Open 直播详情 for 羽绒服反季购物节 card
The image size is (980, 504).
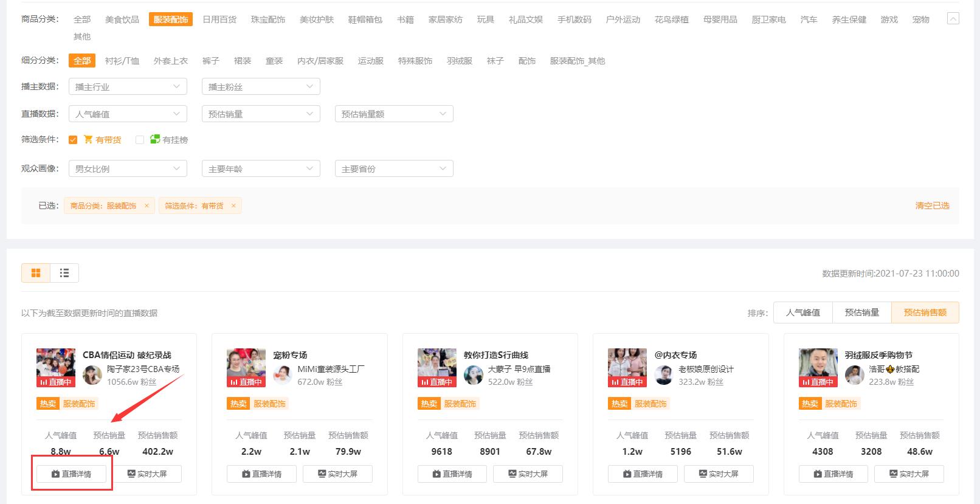point(833,474)
